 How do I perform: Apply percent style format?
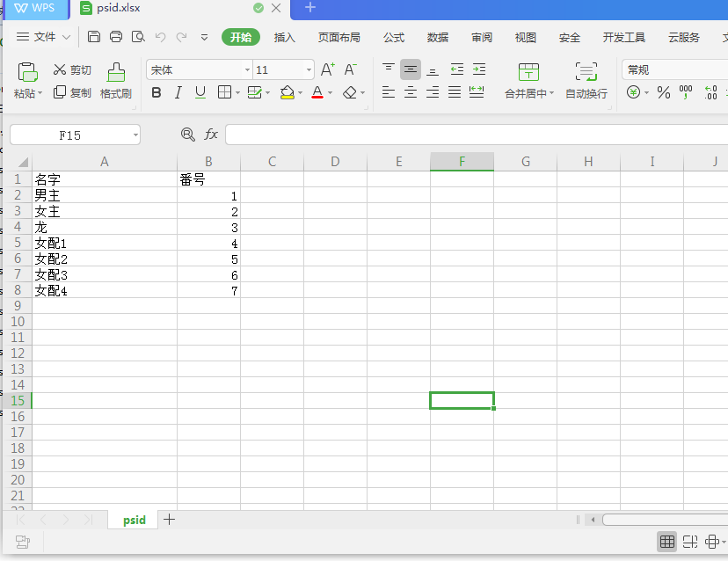pyautogui.click(x=664, y=92)
